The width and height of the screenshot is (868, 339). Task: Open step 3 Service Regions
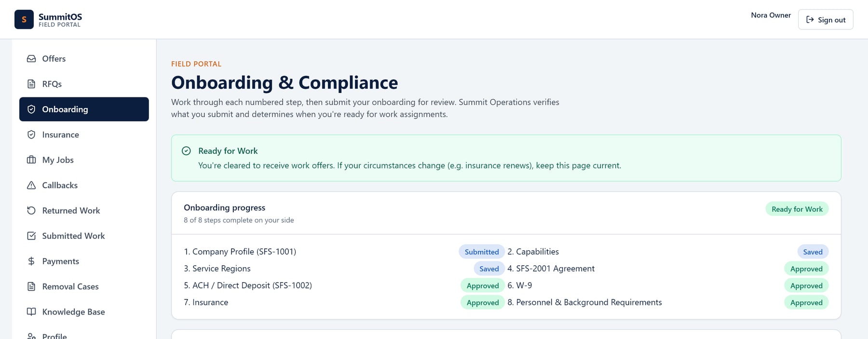pos(217,269)
